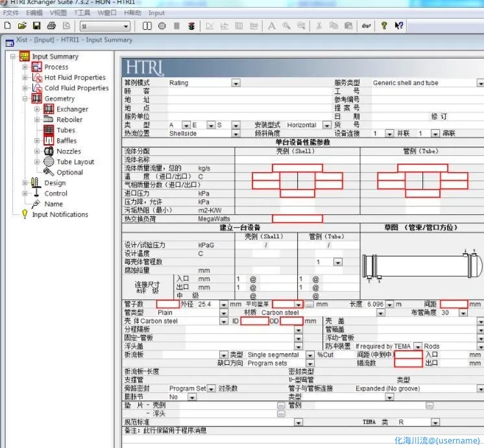Click the Optional wrench tree icon
The height and width of the screenshot is (448, 484).
pos(49,172)
